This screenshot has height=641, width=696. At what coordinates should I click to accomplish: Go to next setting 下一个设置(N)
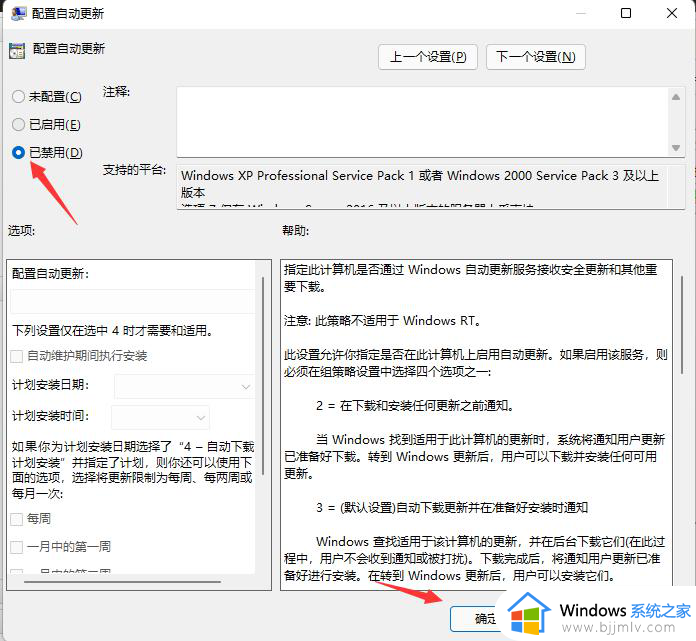coord(536,57)
